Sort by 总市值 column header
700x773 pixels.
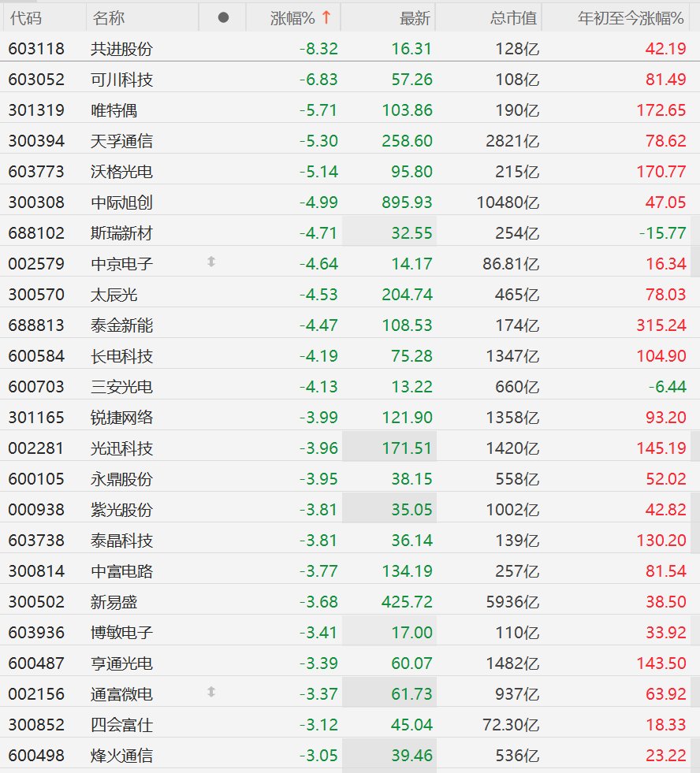coord(513,18)
